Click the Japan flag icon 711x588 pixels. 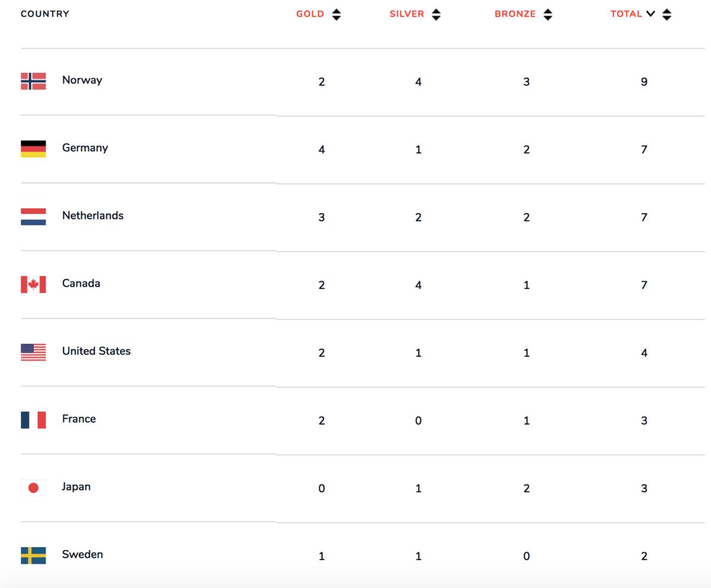pyautogui.click(x=33, y=488)
